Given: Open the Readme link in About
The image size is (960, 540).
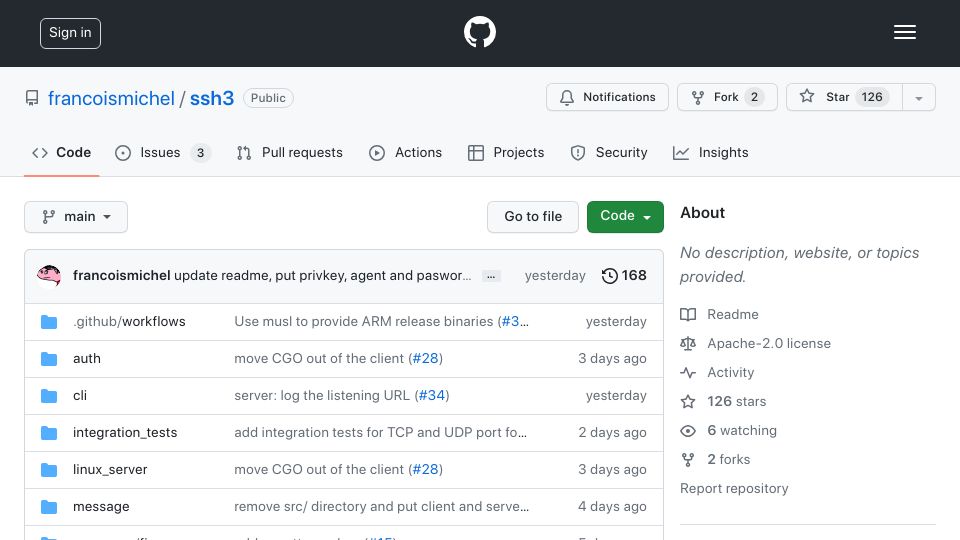Looking at the screenshot, I should coord(719,314).
